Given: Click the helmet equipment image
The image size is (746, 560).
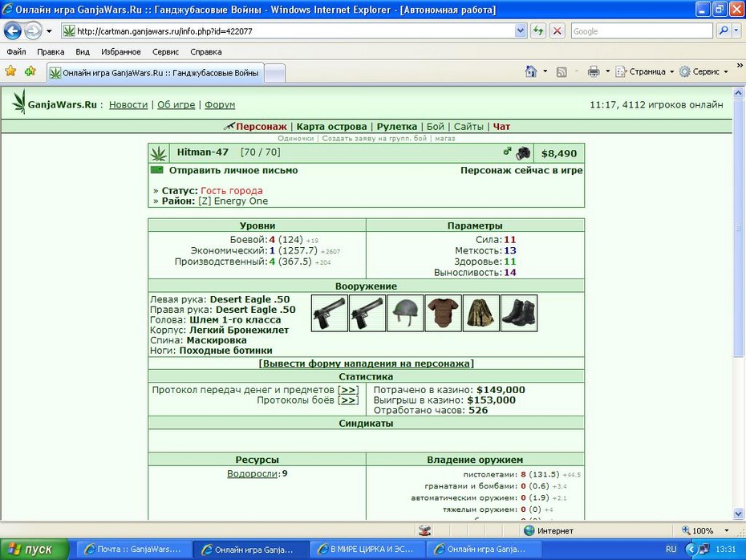Looking at the screenshot, I should pos(405,313).
